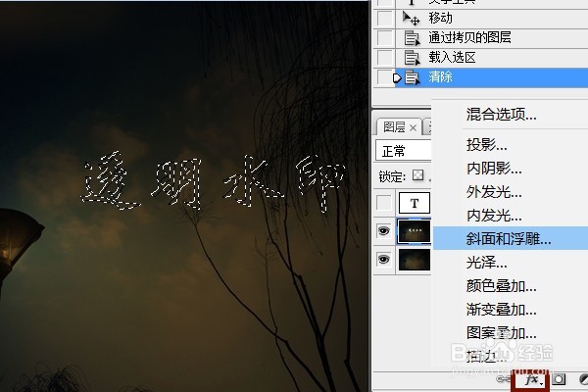Select the 载入选区 action row text
Image resolution: width=588 pixels, height=392 pixels.
[452, 58]
